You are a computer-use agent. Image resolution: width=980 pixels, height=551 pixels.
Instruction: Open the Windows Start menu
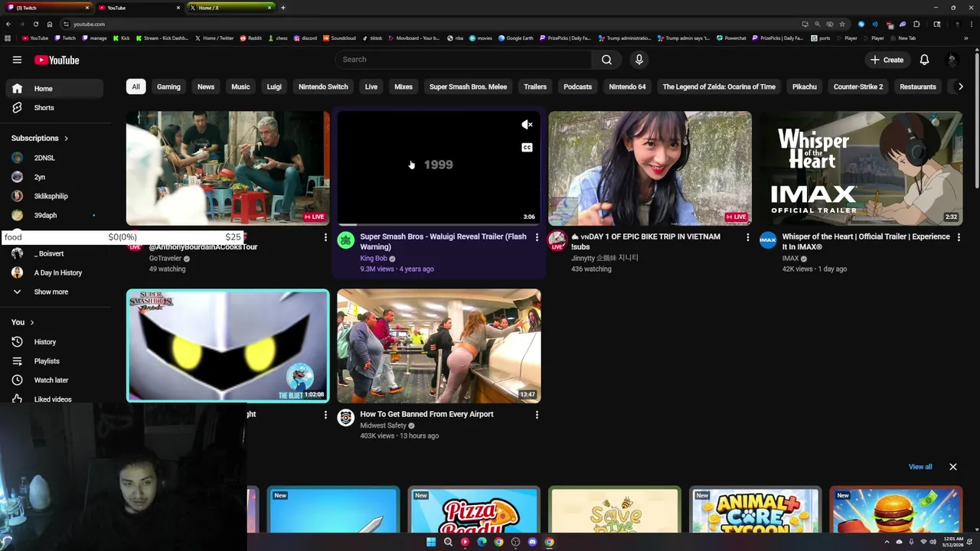tap(431, 542)
